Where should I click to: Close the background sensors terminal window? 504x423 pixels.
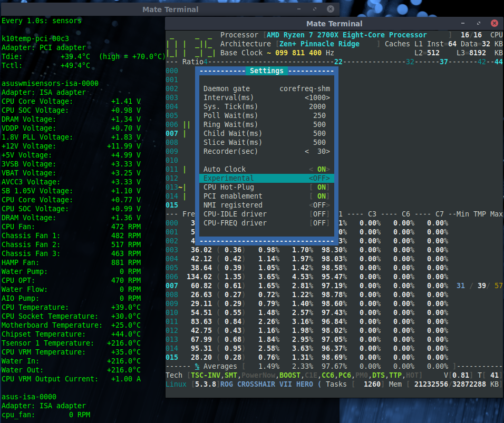click(331, 9)
